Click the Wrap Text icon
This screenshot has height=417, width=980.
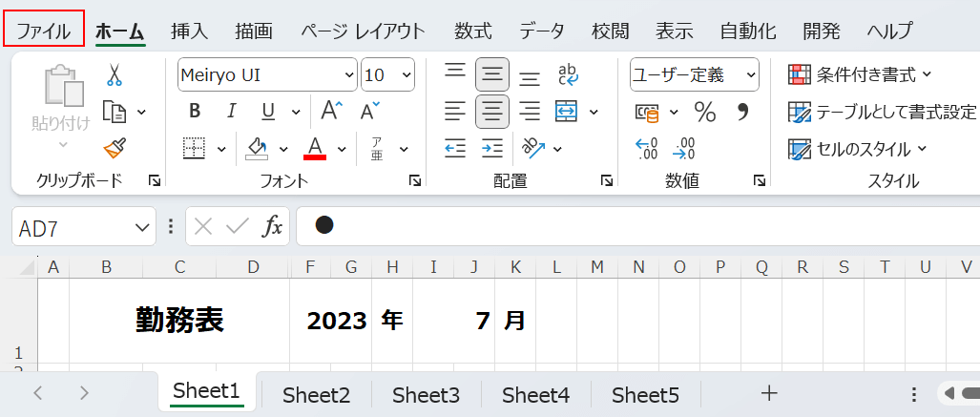568,74
